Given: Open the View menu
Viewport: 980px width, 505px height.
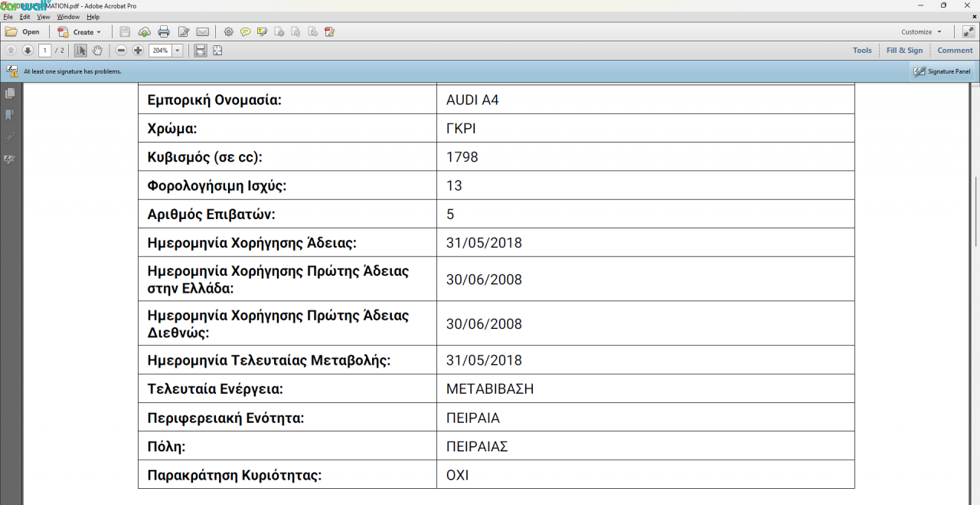Looking at the screenshot, I should (x=44, y=17).
